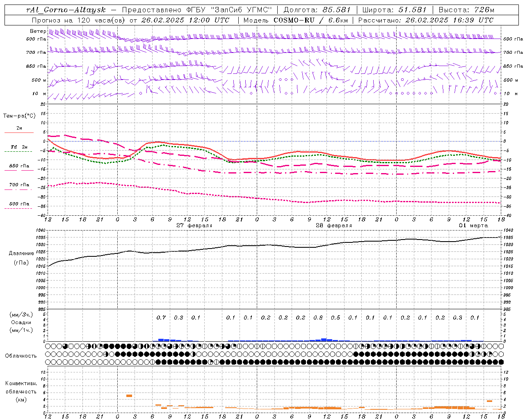This screenshot has width=525, height=420.
Task: Select the latitude value Широта: 51.581
Action: click(394, 10)
